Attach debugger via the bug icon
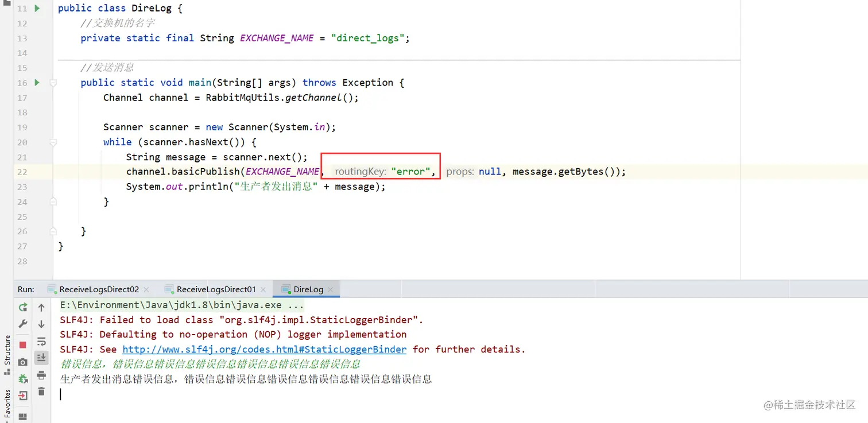The width and height of the screenshot is (868, 423). click(23, 379)
